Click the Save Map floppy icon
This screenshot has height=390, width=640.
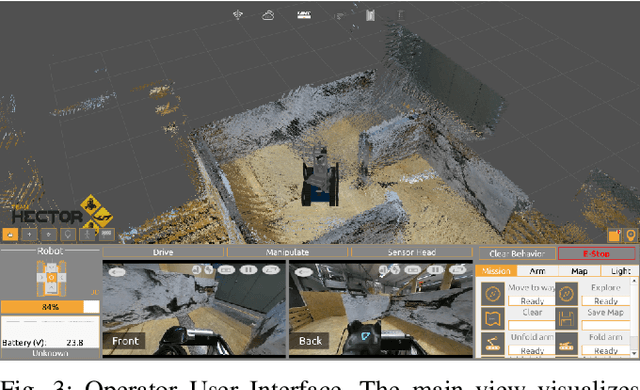pyautogui.click(x=566, y=319)
